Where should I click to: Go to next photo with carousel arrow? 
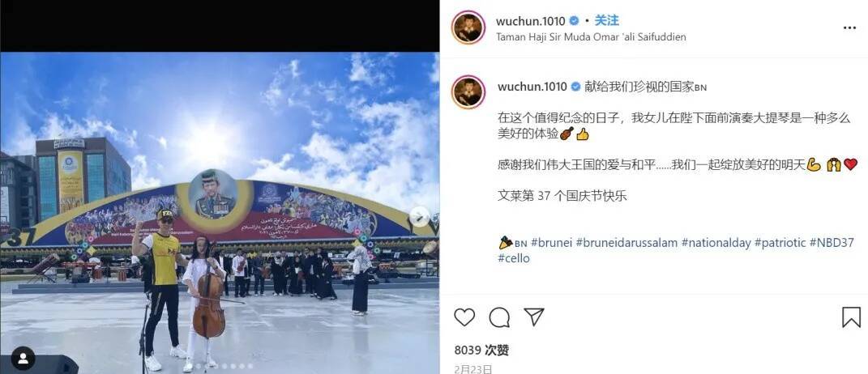(x=420, y=216)
